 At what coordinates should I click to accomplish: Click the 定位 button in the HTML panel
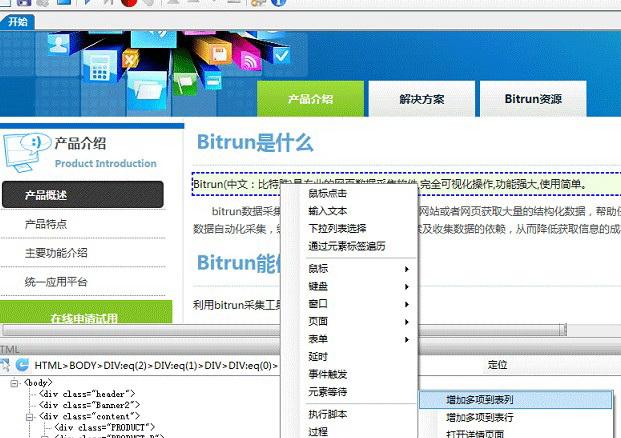pos(497,364)
